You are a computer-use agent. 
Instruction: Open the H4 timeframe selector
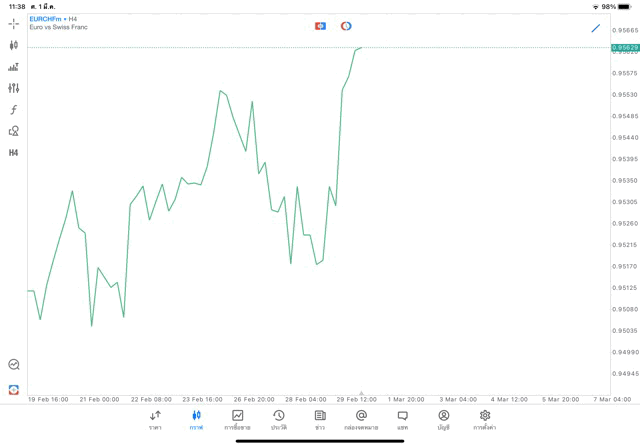point(13,153)
